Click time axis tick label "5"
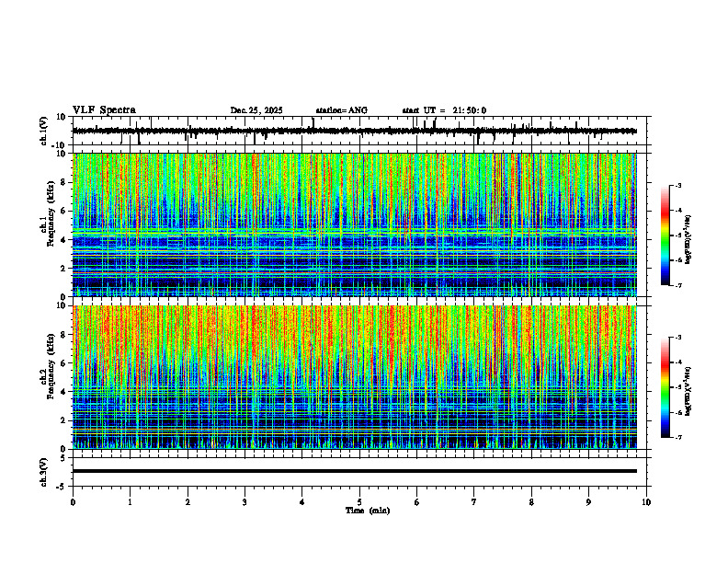Screen dimensions: 728x563 (x=359, y=502)
